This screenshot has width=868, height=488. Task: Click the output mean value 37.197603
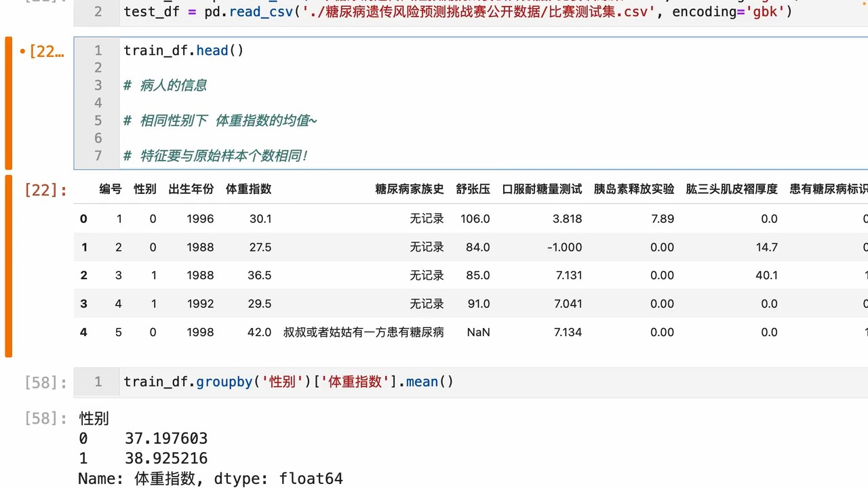point(166,439)
